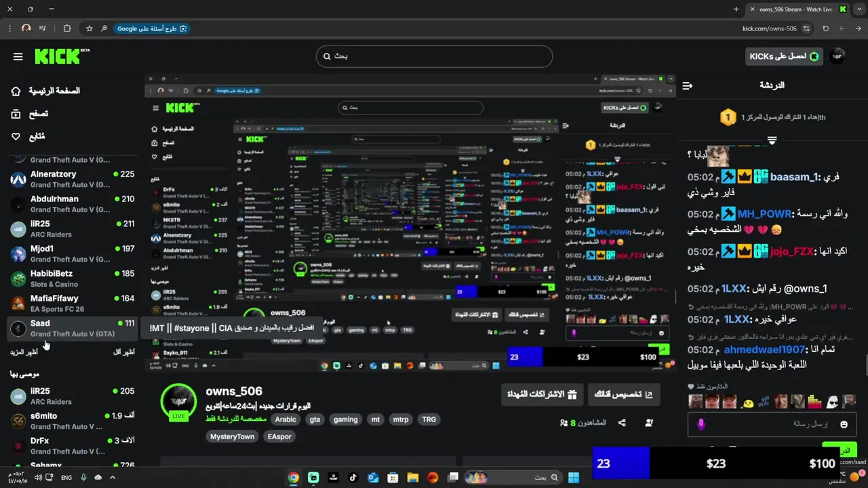Open the browser extensions puzzle icon
The height and width of the screenshot is (488, 868).
[x=67, y=28]
